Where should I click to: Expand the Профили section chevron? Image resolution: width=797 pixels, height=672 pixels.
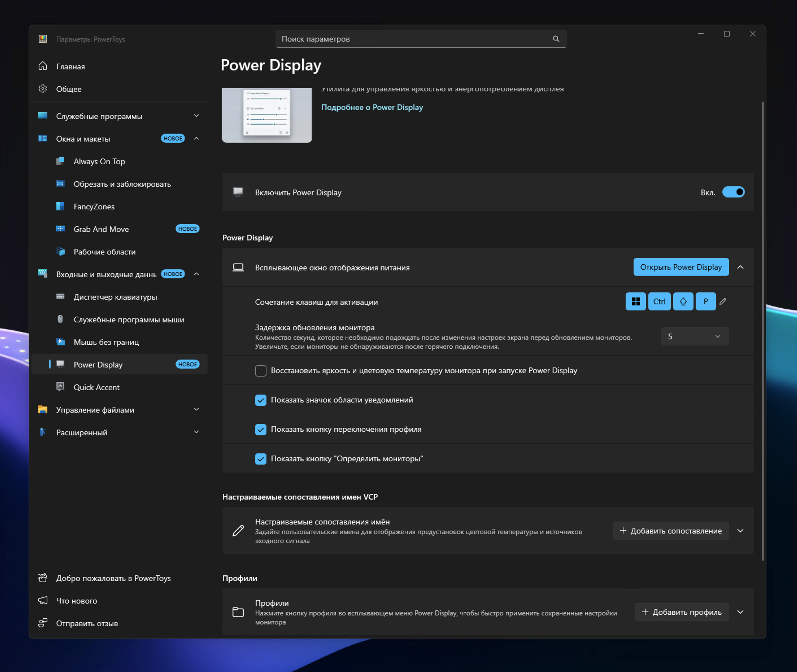tap(740, 612)
